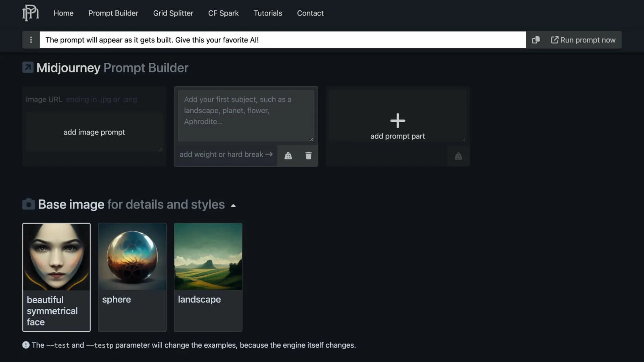
Task: Click Run prompt now button
Action: tap(583, 39)
